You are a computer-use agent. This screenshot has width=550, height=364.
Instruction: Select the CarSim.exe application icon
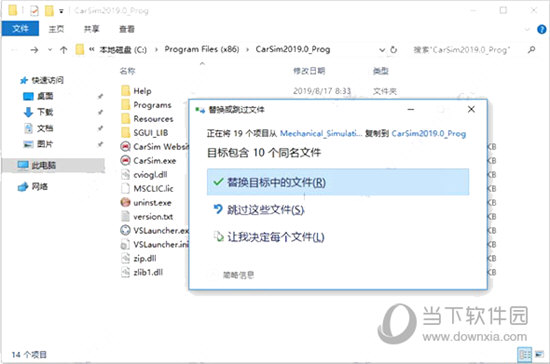pyautogui.click(x=125, y=160)
